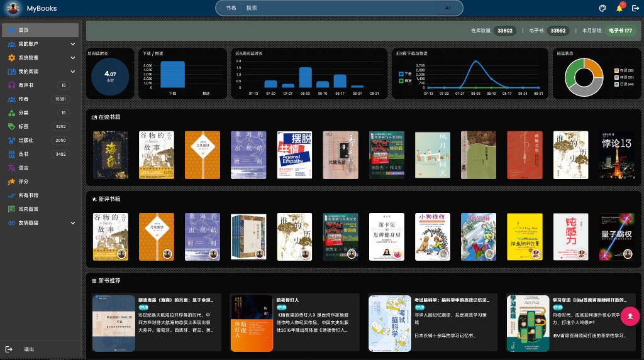Toggle 下载 series in chart legend
The height and width of the screenshot is (360, 644).
(x=405, y=74)
